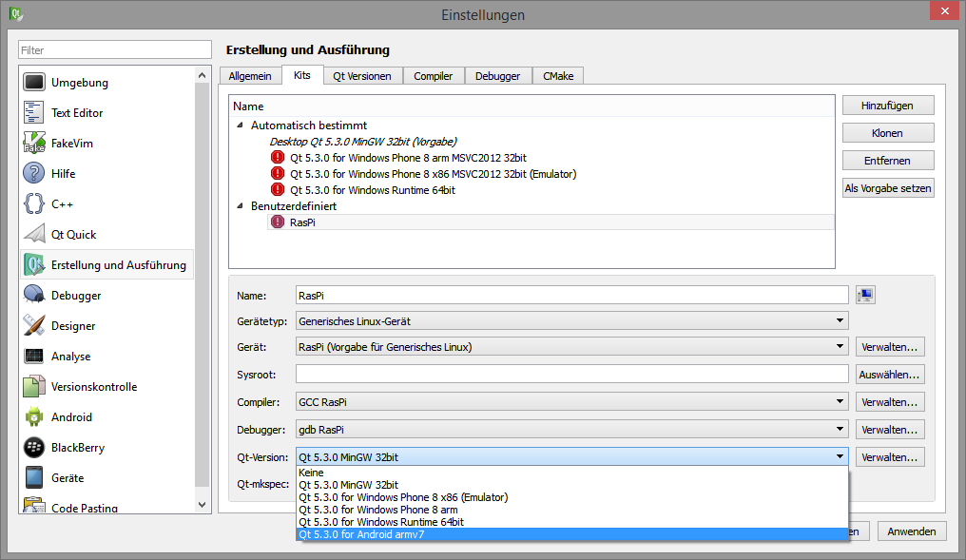Choose Qt 5.3.0 MinGW 32bit list option
Viewport: 966px width, 560px height.
572,485
